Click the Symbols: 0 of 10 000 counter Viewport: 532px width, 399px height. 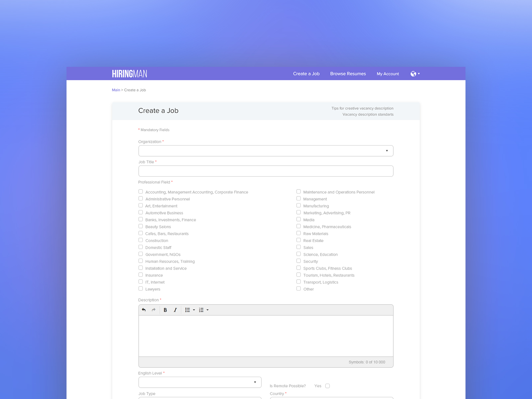tap(367, 362)
